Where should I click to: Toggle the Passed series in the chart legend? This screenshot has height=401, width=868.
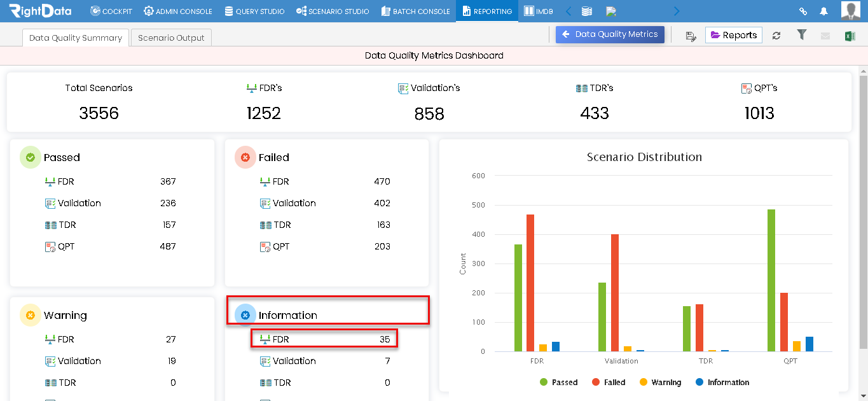coord(558,383)
